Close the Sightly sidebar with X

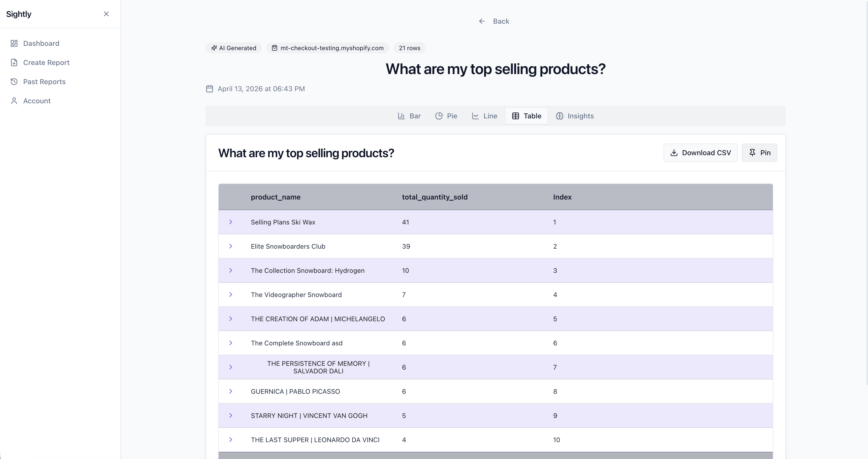[106, 14]
